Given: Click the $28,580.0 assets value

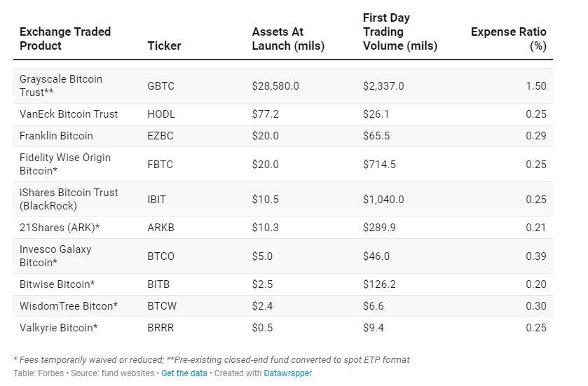Looking at the screenshot, I should point(275,86).
